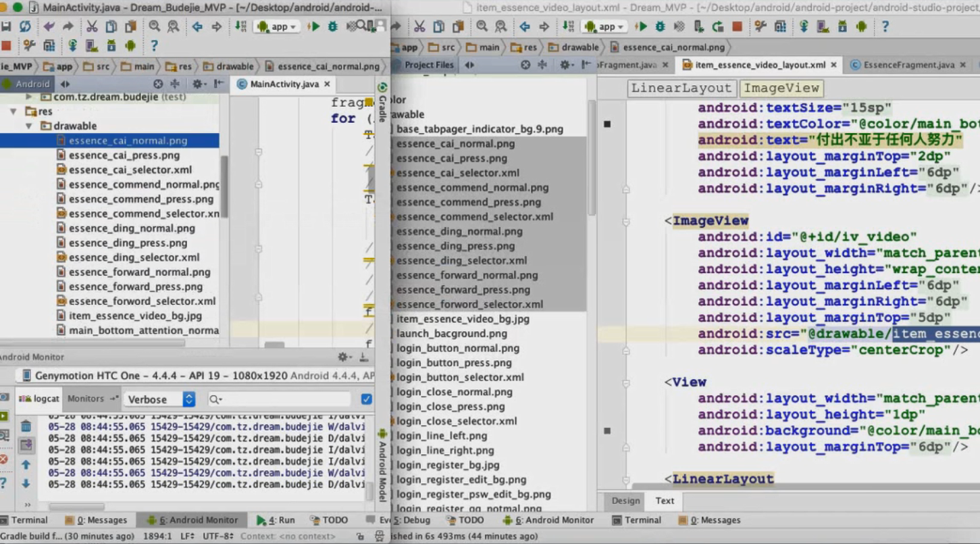Viewport: 980px width, 544px height.
Task: Open app run configuration dropdown in left window
Action: click(276, 26)
